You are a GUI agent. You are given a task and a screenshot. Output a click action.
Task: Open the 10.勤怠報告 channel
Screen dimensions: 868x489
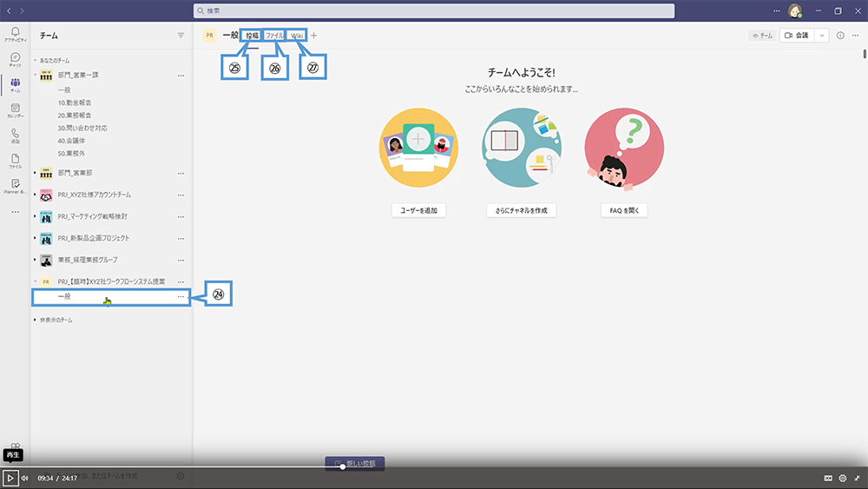click(x=75, y=102)
